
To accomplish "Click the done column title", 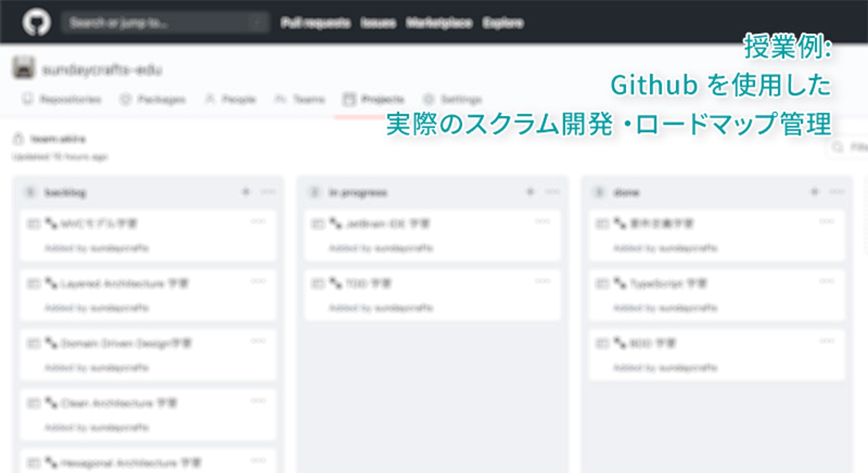I will click(x=626, y=193).
